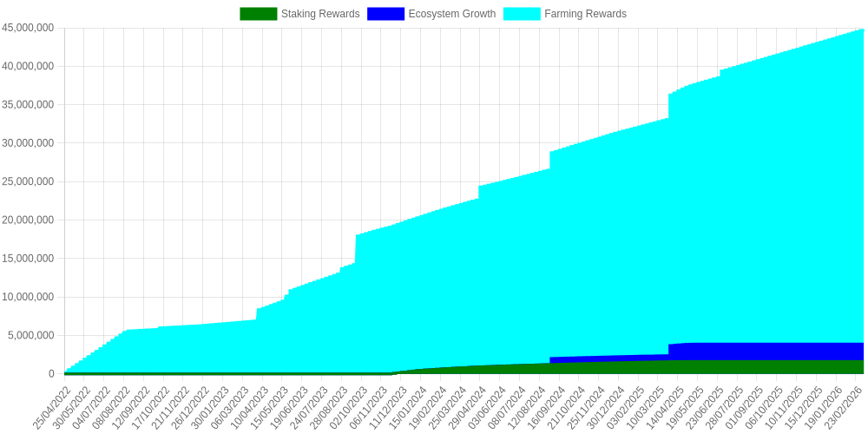
Task: Click the 35,000,000 y-axis label
Action: (28, 105)
